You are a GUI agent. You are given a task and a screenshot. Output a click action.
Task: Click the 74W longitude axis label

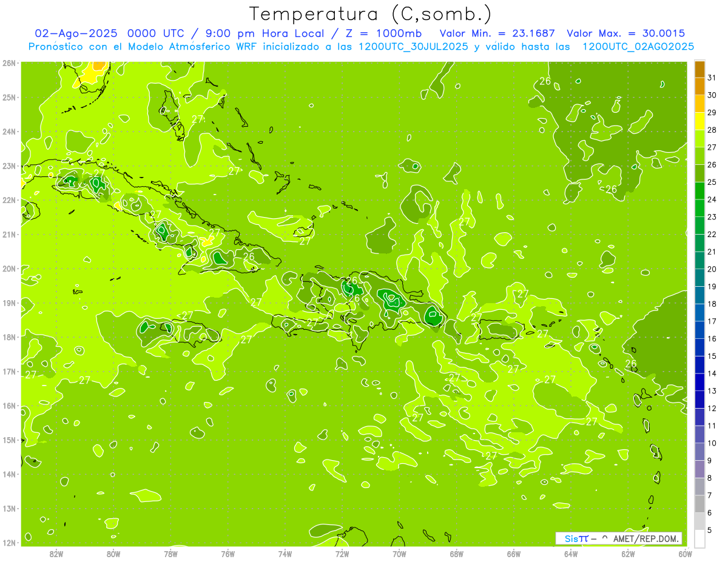coord(285,554)
